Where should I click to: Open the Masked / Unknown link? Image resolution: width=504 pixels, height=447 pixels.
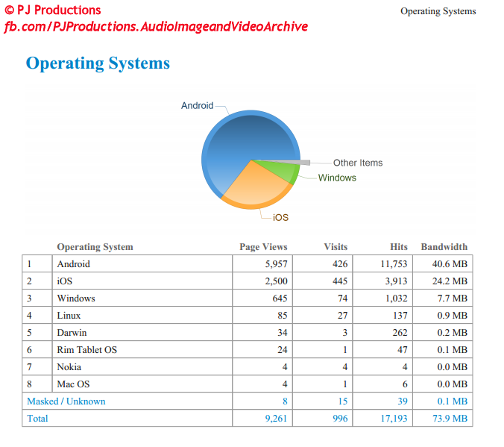click(66, 401)
